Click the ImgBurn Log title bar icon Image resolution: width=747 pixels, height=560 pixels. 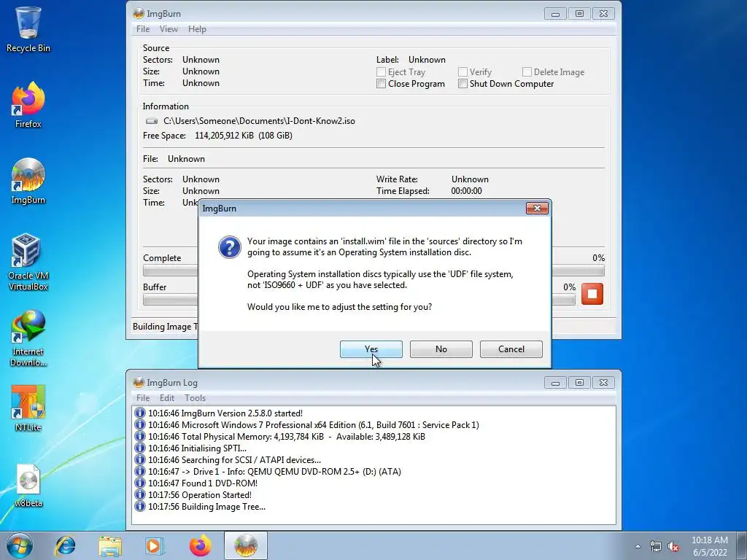tap(139, 382)
